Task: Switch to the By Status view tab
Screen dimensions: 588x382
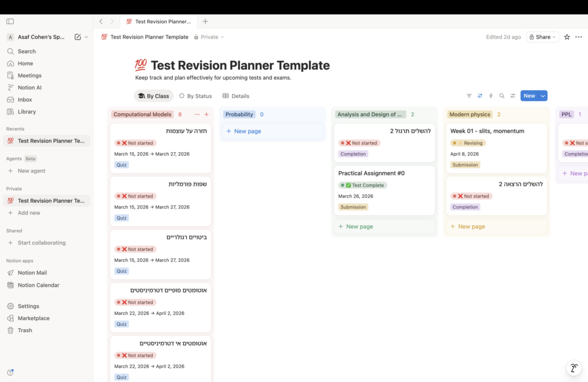Action: 195,96
